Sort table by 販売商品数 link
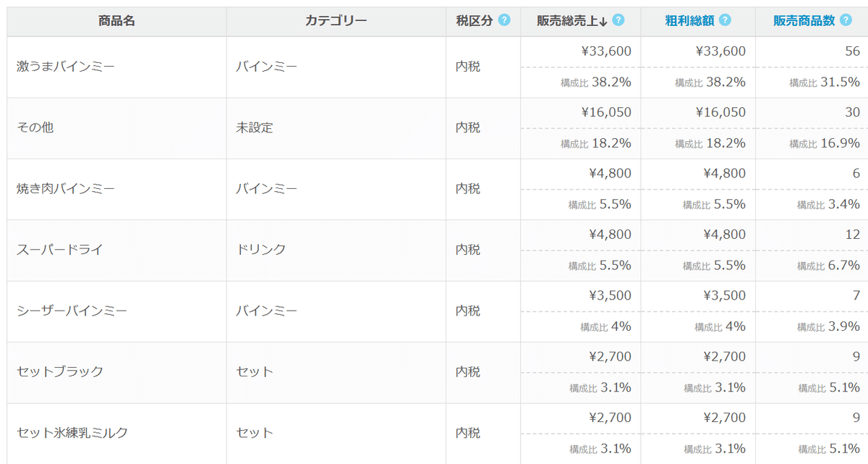 click(804, 20)
